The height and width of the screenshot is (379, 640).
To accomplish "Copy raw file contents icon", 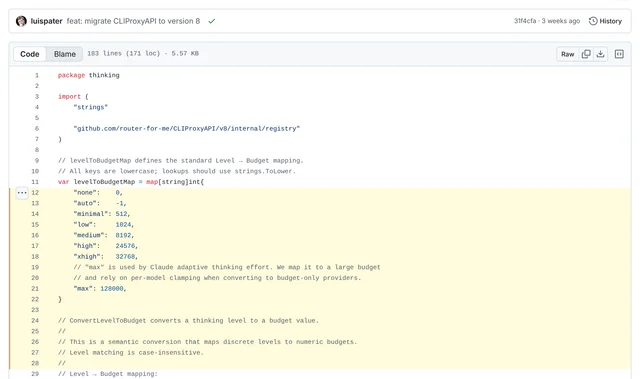I will [x=586, y=54].
